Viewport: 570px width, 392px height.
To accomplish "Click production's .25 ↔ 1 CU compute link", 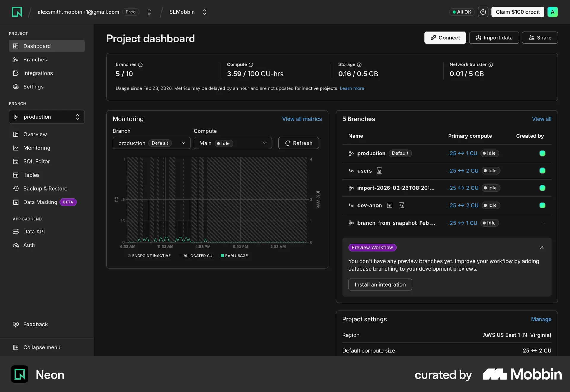I will pos(463,154).
